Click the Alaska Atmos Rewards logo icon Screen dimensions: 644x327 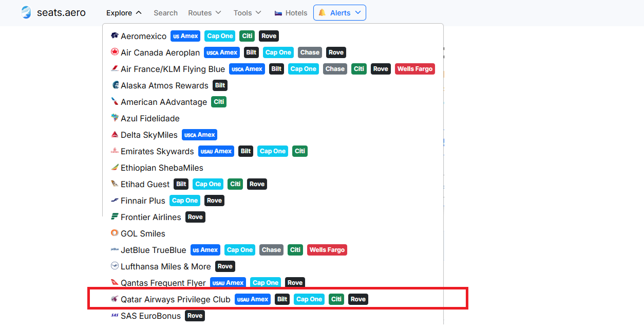[115, 85]
